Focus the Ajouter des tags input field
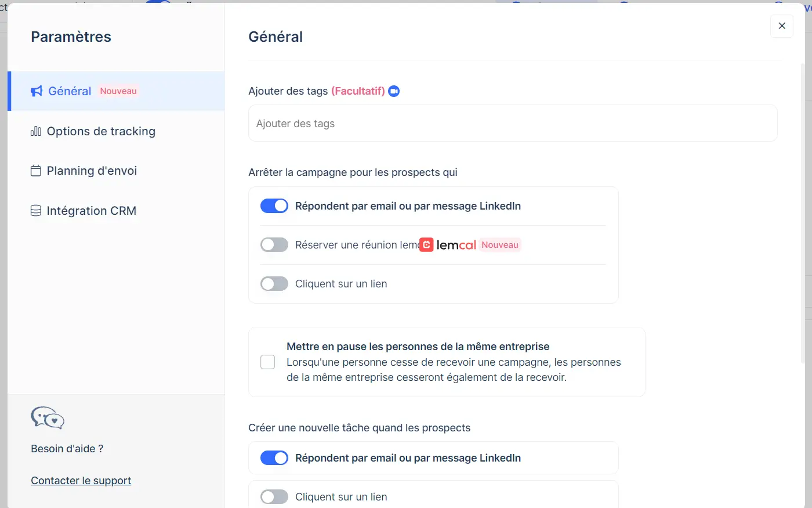812x508 pixels. pos(513,124)
